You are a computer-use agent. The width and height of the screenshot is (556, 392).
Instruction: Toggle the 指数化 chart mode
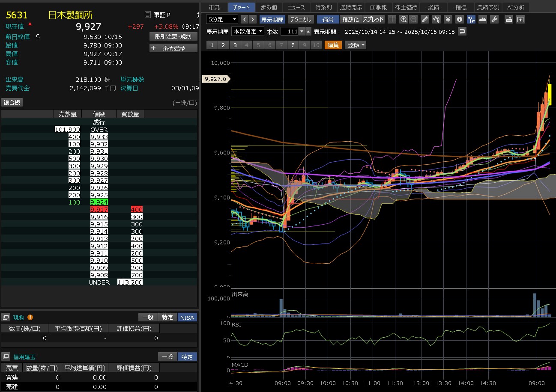(x=350, y=19)
